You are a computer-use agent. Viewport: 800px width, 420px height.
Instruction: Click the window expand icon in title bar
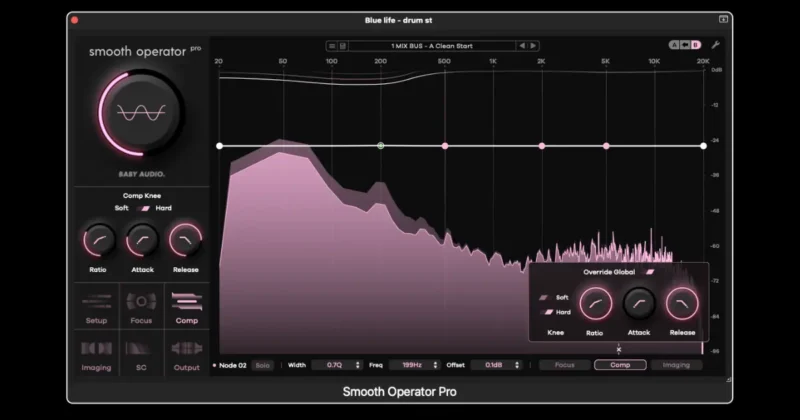click(x=723, y=19)
